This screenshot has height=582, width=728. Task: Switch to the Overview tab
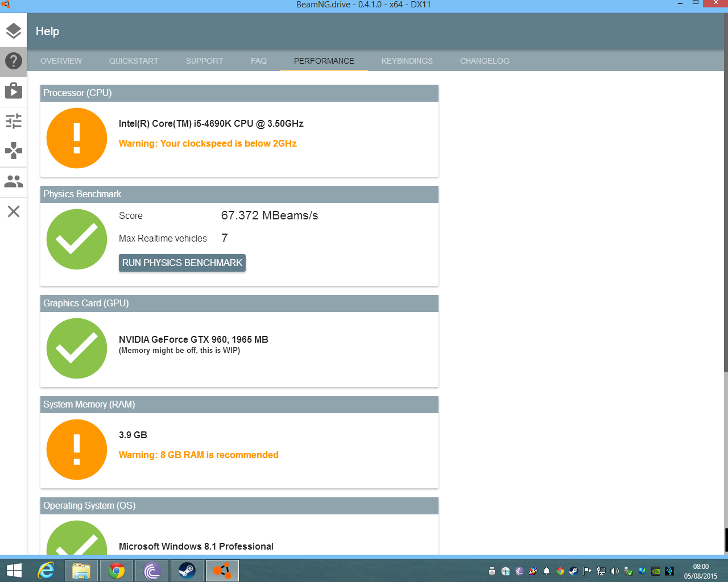pyautogui.click(x=61, y=61)
